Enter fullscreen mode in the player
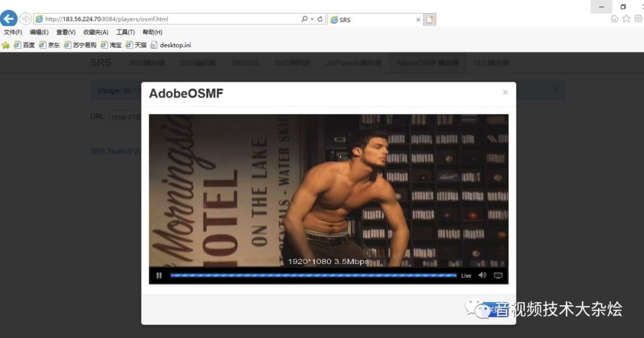 [x=498, y=275]
